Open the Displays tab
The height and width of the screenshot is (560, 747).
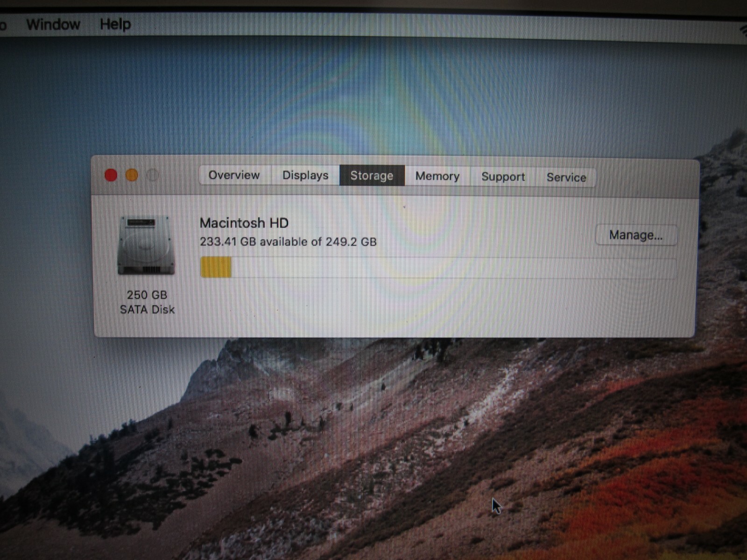click(305, 175)
